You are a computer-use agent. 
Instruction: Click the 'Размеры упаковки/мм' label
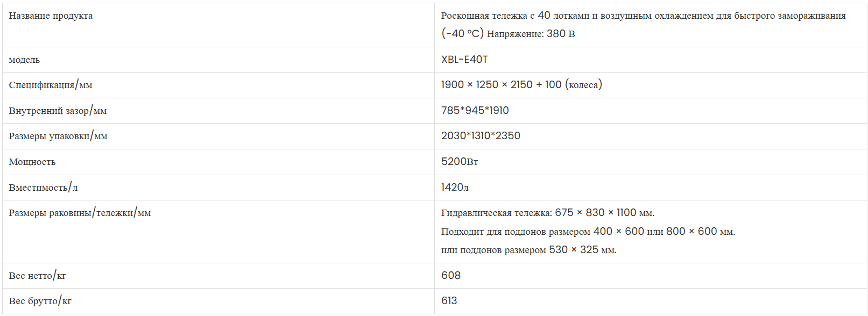coord(58,136)
